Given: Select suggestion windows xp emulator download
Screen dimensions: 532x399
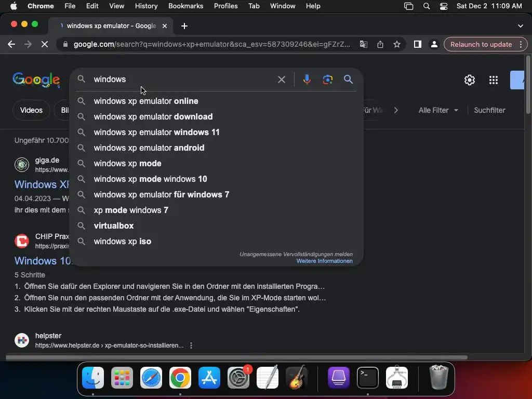Looking at the screenshot, I should [216, 117].
